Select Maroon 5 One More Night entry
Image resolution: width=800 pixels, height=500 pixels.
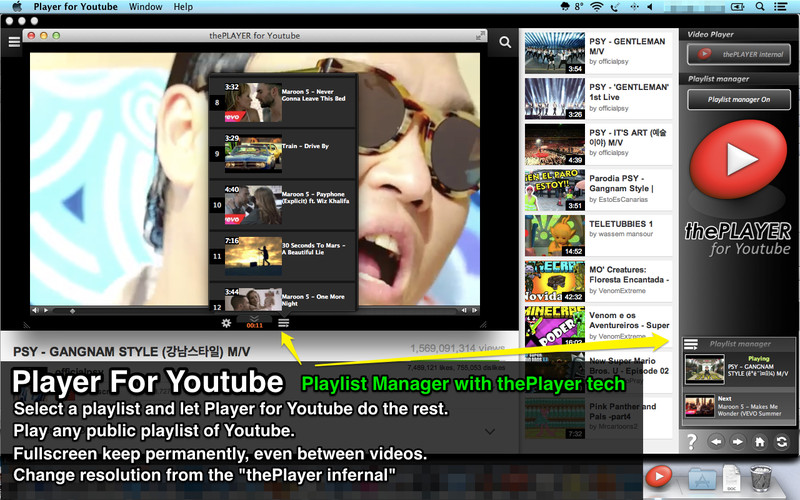pyautogui.click(x=282, y=297)
